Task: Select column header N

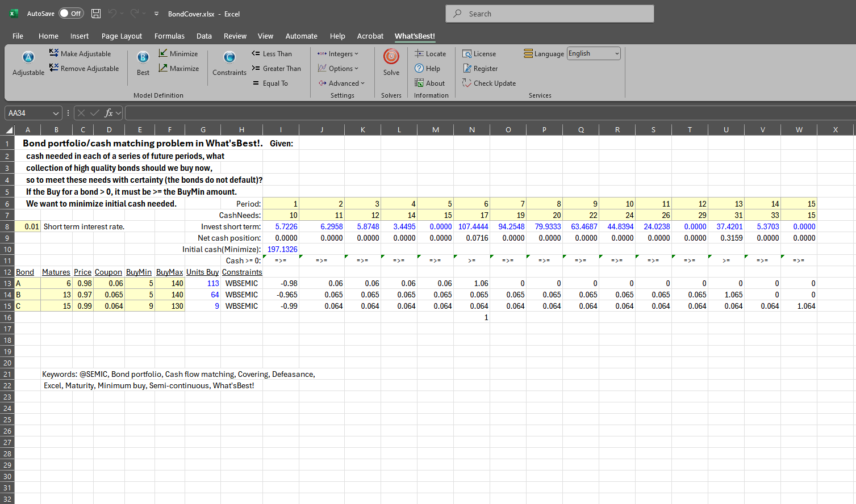Action: pos(471,129)
